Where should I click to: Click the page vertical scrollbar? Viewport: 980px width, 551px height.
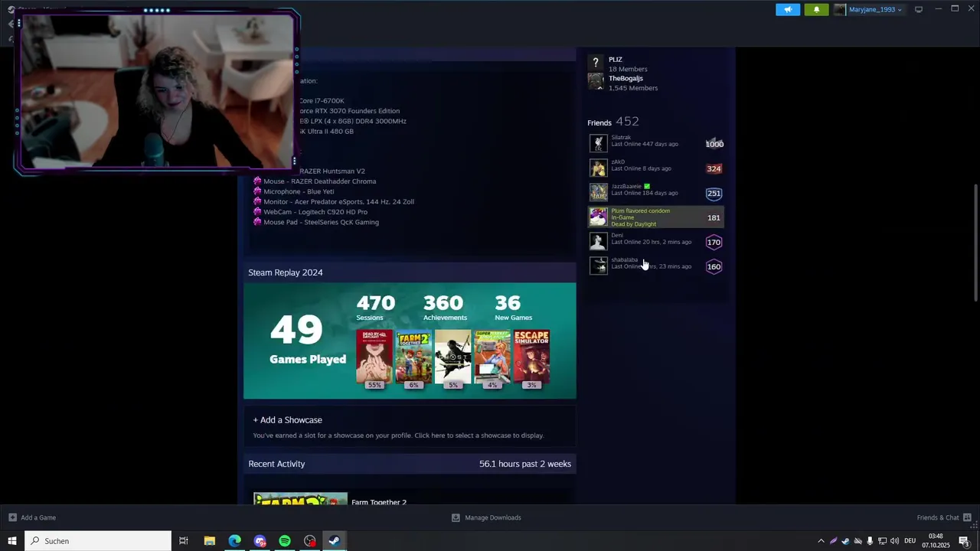click(x=975, y=243)
